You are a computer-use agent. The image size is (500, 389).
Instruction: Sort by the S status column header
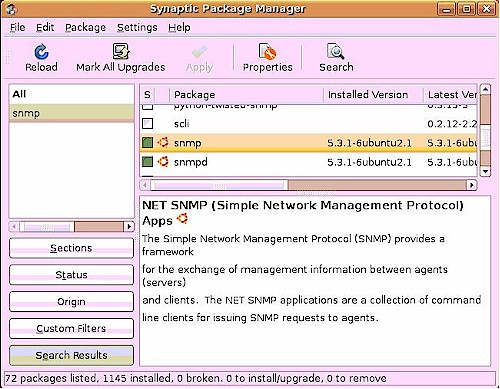(147, 95)
